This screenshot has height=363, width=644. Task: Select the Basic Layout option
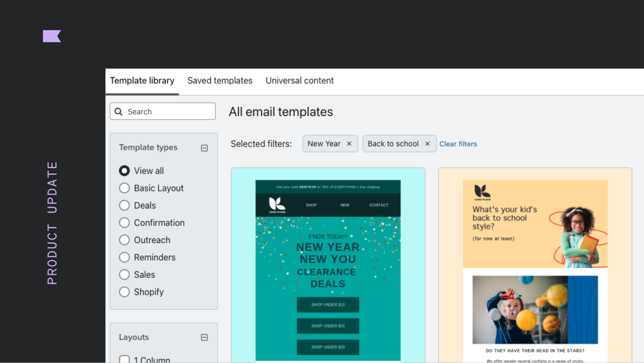[124, 188]
